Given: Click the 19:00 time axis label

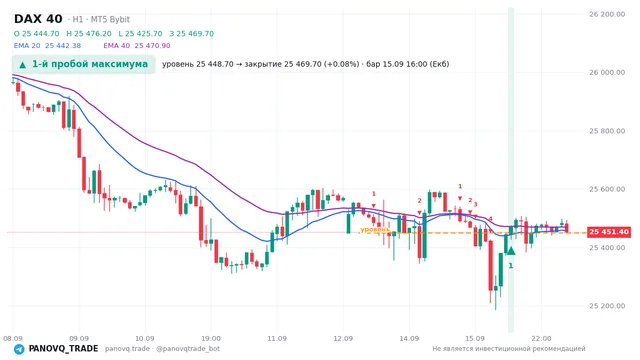Looking at the screenshot, I should 211,338.
